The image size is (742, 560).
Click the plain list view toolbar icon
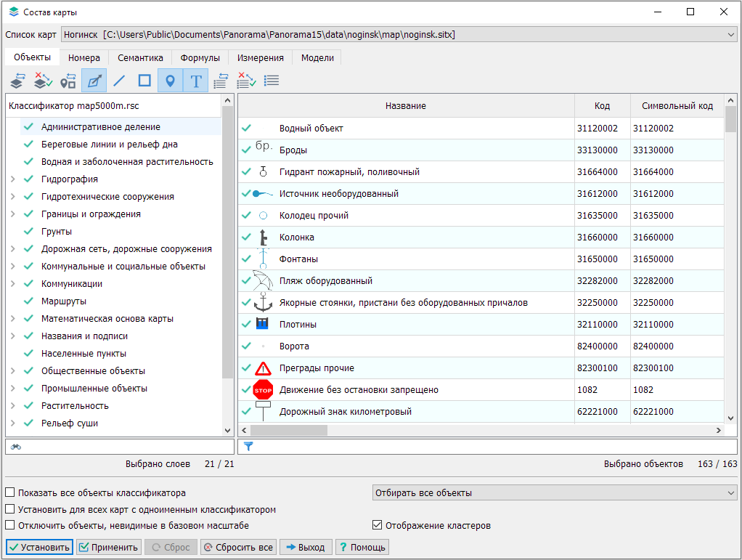(272, 81)
